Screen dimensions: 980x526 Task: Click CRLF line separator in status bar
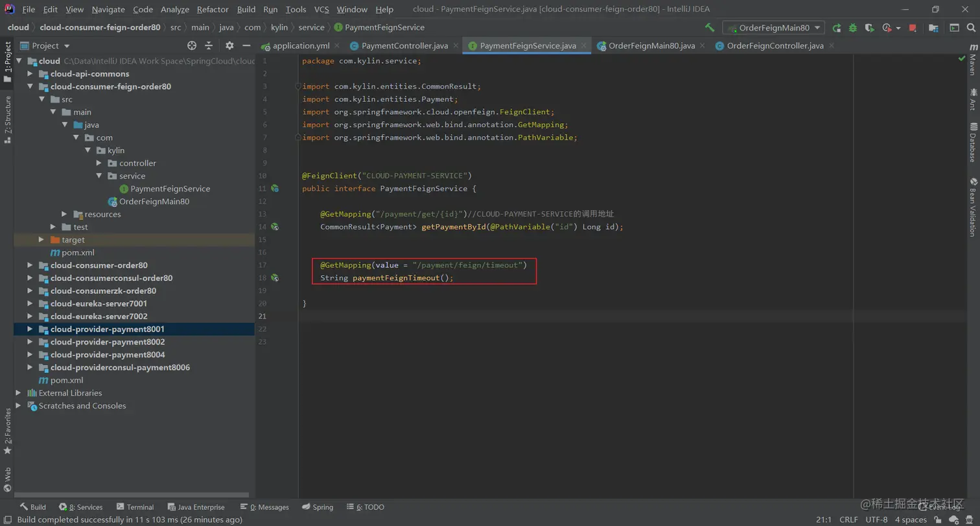click(x=848, y=520)
